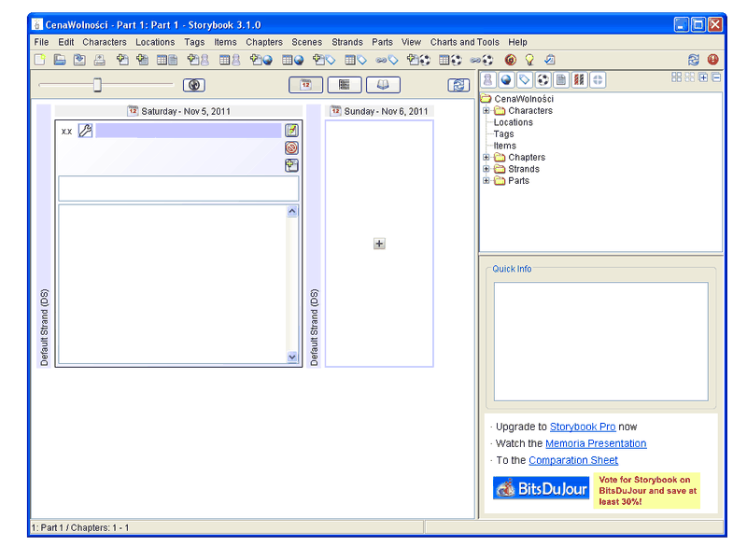Select Locations in the tree
The width and height of the screenshot is (747, 560).
(x=513, y=122)
